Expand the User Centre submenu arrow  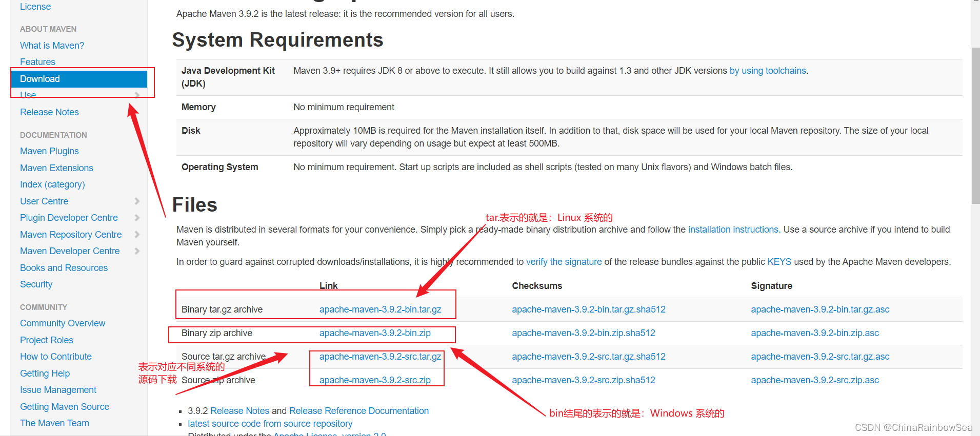[x=137, y=201]
